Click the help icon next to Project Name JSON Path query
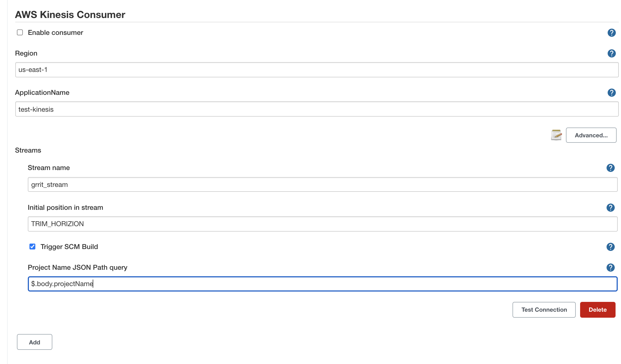The width and height of the screenshot is (621, 364). pyautogui.click(x=611, y=267)
